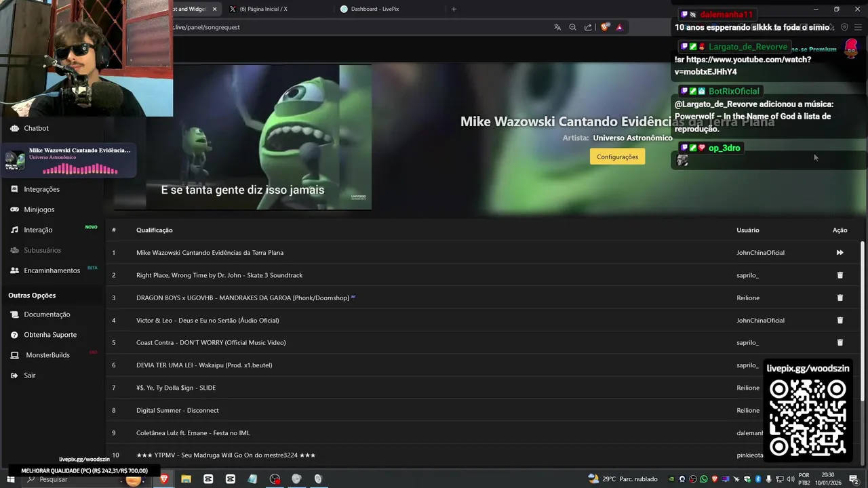Open the Obtenha Suporte link
The image size is (868, 488).
(50, 335)
